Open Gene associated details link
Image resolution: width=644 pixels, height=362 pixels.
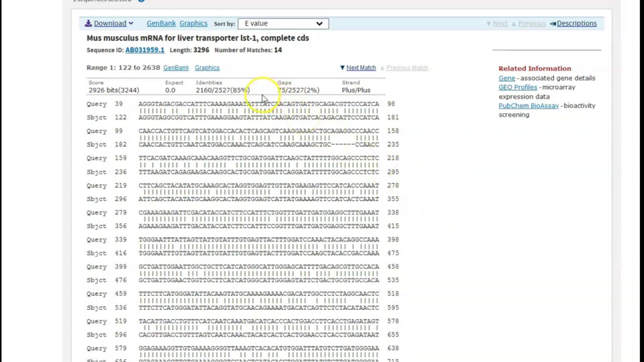[507, 78]
